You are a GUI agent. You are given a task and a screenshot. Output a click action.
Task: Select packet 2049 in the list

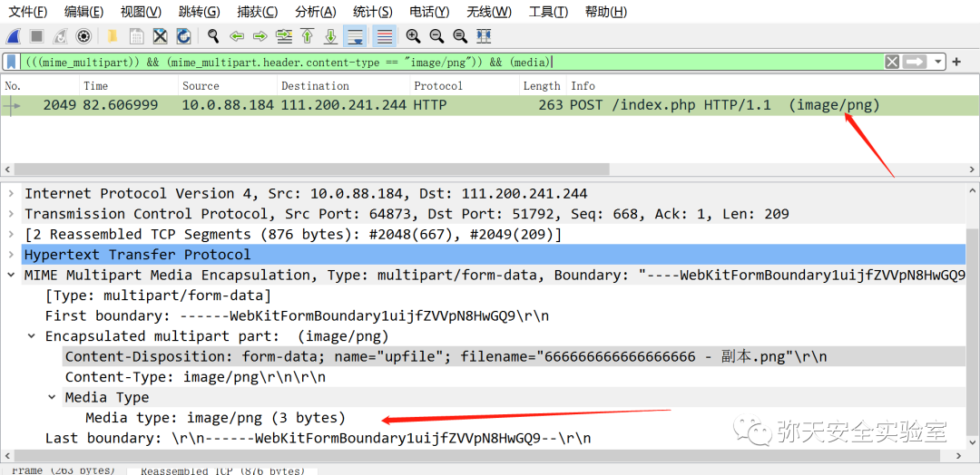(x=489, y=105)
